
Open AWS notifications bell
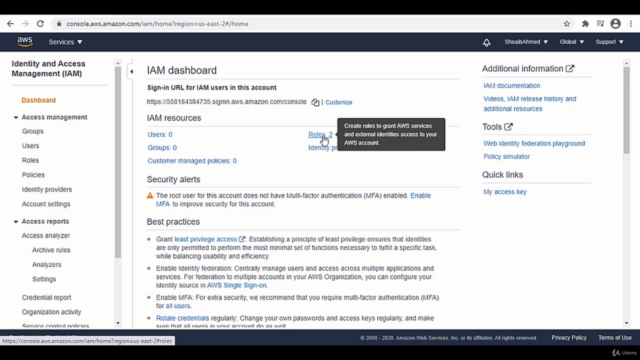click(x=487, y=42)
